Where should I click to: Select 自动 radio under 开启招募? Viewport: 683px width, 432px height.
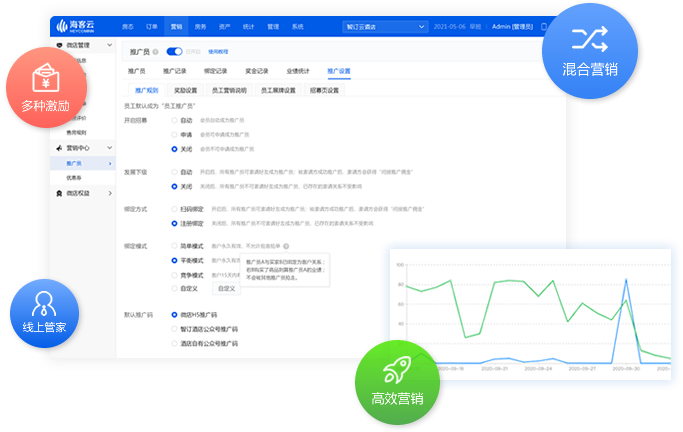coord(175,120)
